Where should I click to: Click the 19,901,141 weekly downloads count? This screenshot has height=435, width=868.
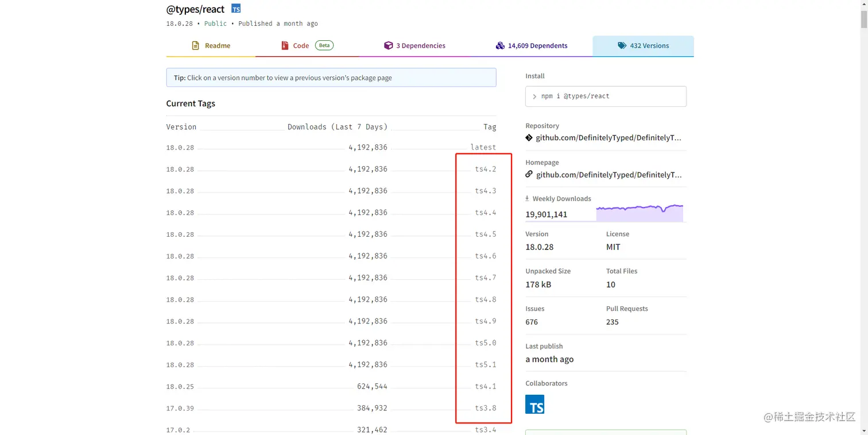tap(547, 214)
